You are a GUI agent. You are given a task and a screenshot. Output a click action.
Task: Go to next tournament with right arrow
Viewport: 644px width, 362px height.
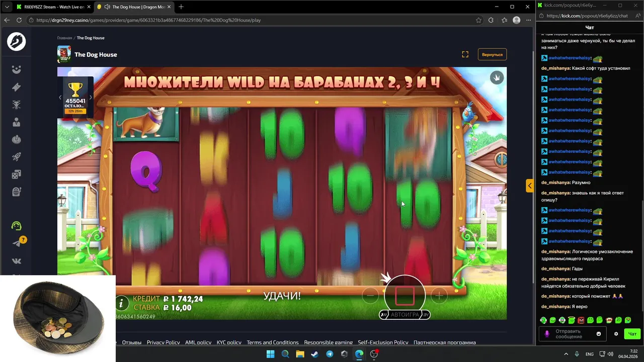(x=91, y=98)
